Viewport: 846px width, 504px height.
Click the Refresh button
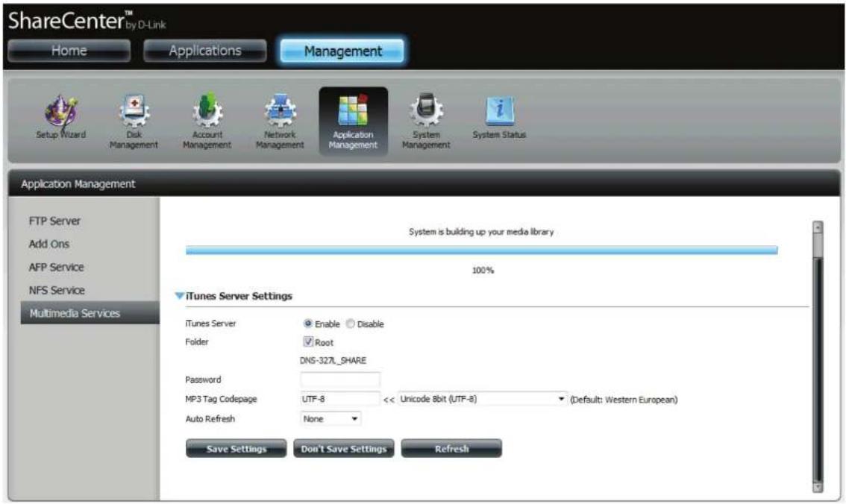451,449
